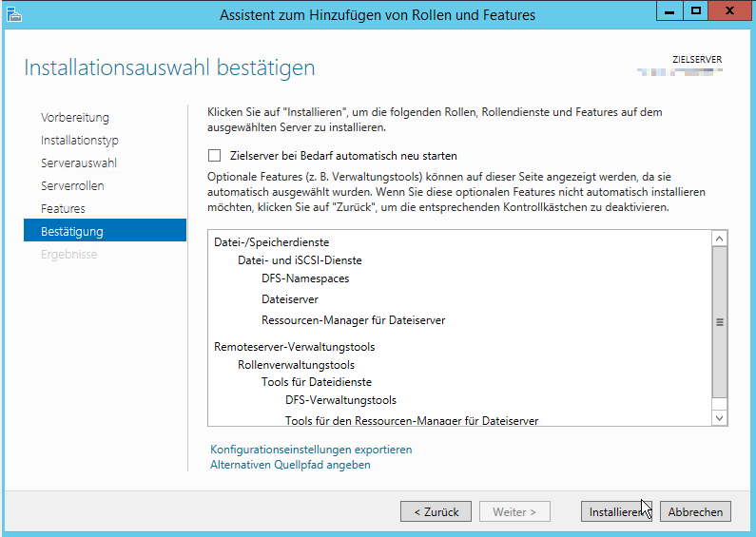Jump to the Serverrollen step
The image size is (756, 537).
(x=72, y=186)
